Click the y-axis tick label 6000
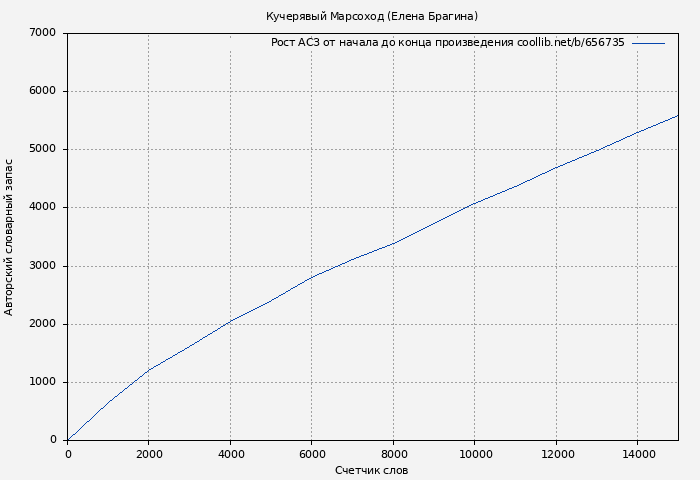The width and height of the screenshot is (700, 480). [x=43, y=91]
